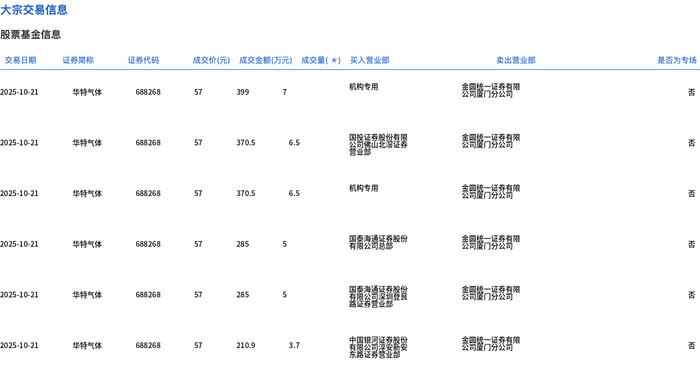Select volume 5 in the 深圳登良路 buyer row

(284, 295)
